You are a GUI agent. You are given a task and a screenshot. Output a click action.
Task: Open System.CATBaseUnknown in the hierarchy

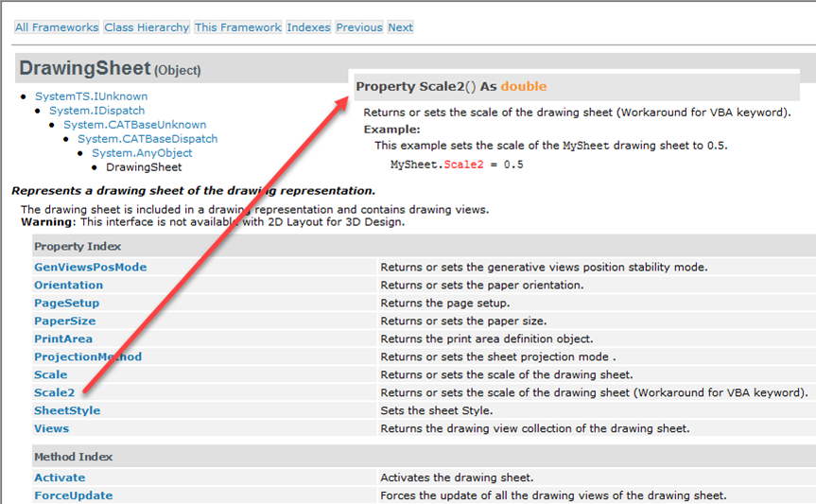(x=135, y=125)
